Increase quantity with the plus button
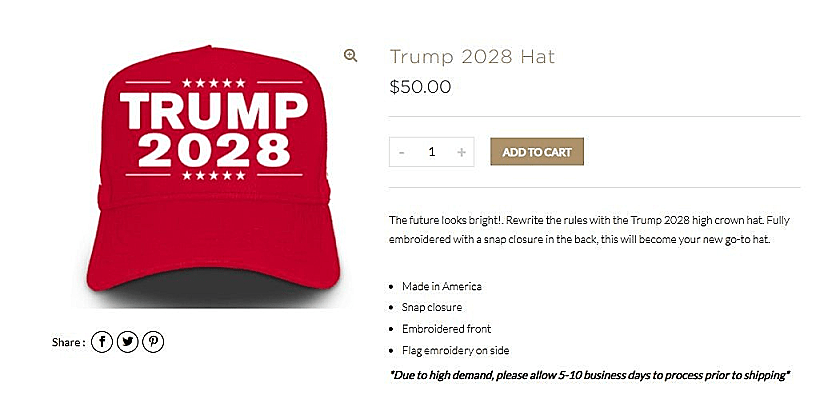820x407 pixels. 461,152
